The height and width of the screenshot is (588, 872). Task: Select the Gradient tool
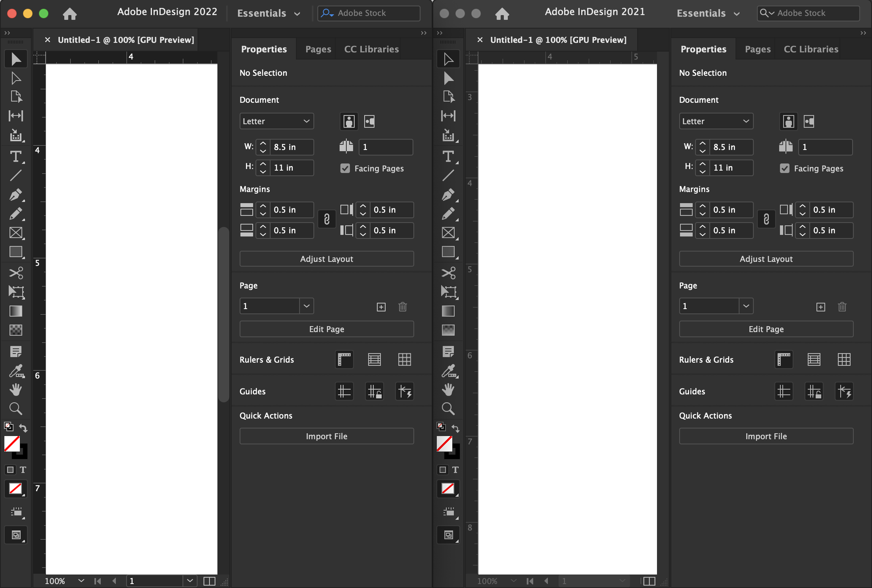(x=16, y=311)
